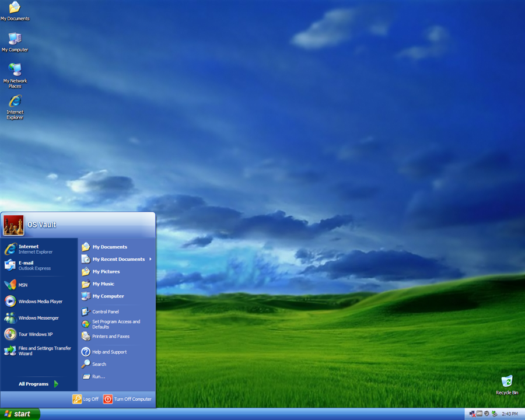
Task: Start Windows Media Player
Action: pyautogui.click(x=39, y=301)
